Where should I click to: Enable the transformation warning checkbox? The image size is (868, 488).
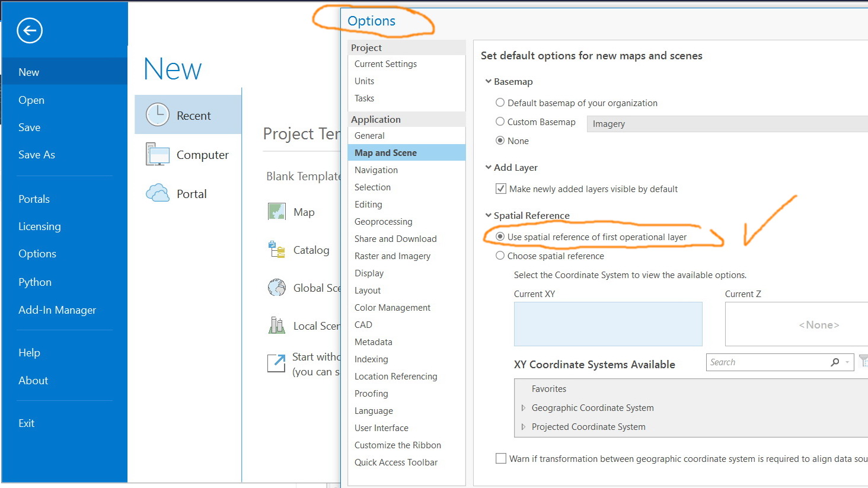point(501,458)
